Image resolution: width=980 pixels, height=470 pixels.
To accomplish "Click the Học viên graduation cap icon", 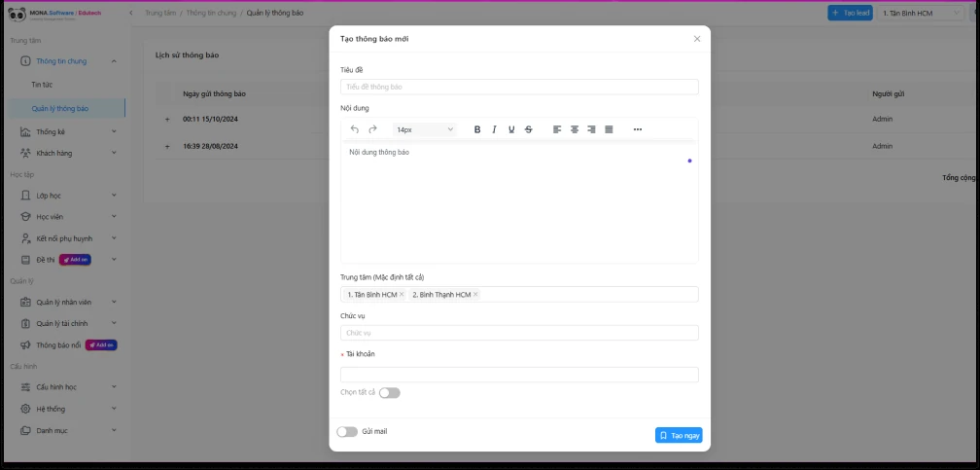I will point(25,217).
